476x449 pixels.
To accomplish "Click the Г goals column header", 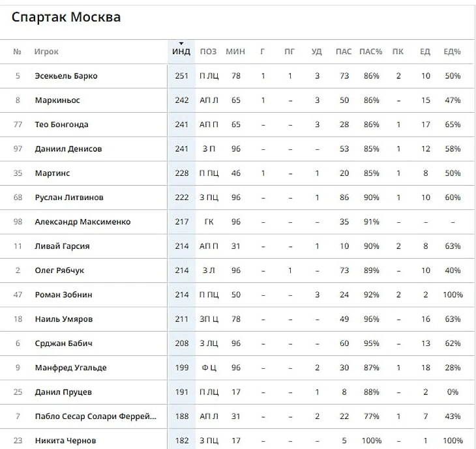I will [x=263, y=51].
